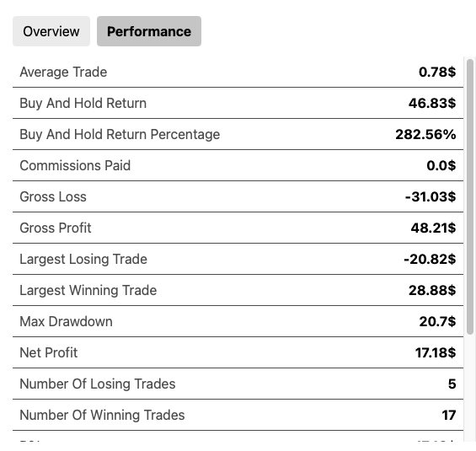Click the Number Of Losing Trades row
This screenshot has width=476, height=451.
pyautogui.click(x=238, y=384)
